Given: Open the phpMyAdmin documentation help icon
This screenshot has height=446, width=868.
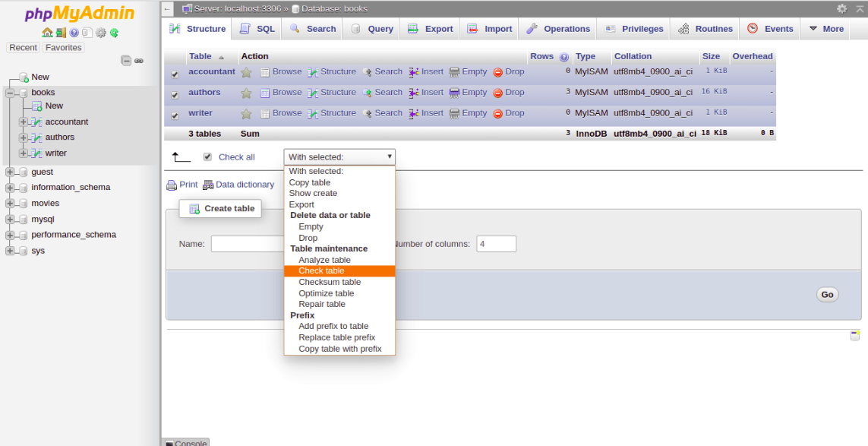Looking at the screenshot, I should [x=74, y=33].
